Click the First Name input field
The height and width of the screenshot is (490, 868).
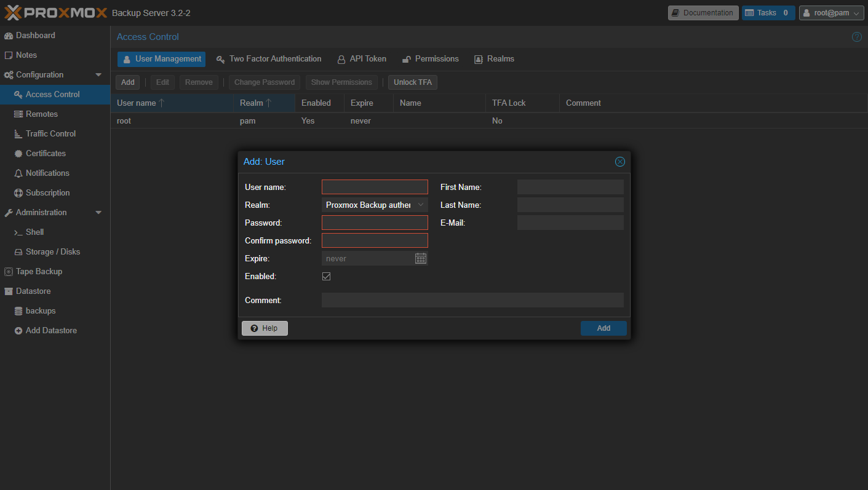570,187
